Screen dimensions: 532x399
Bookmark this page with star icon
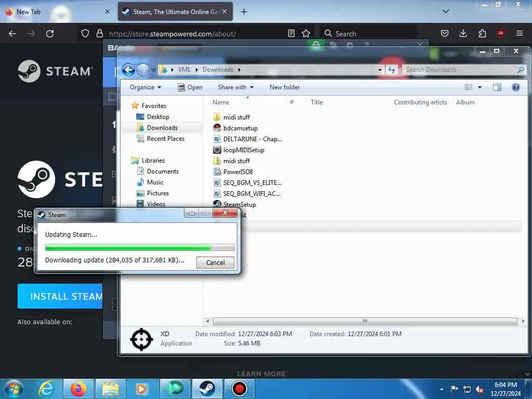click(x=306, y=33)
